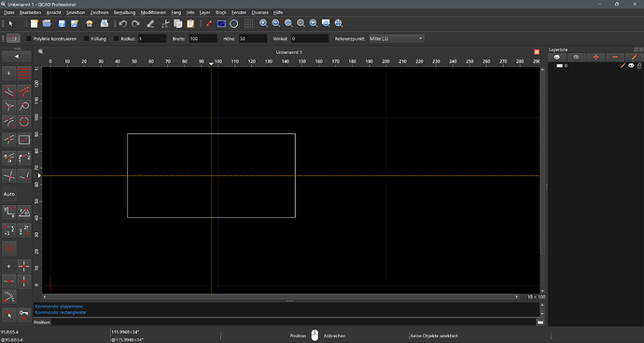Select the arrow pointer tool in top toolbar

tap(11, 23)
